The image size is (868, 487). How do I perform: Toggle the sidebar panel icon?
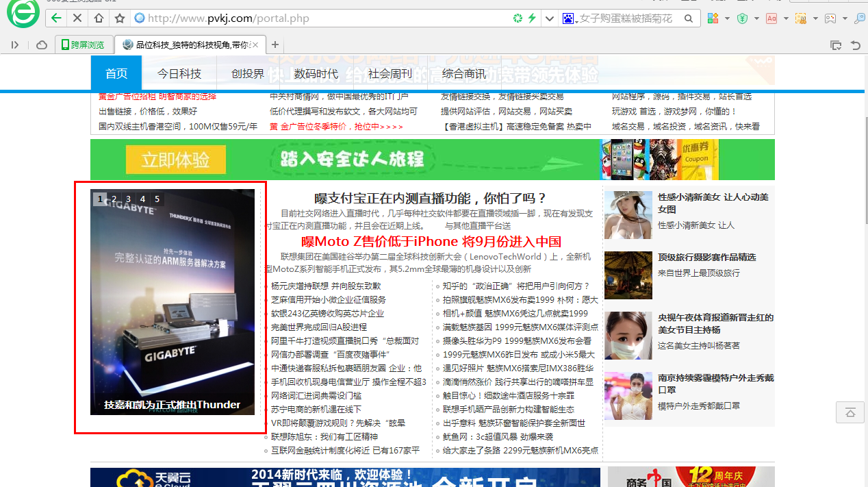pos(15,45)
